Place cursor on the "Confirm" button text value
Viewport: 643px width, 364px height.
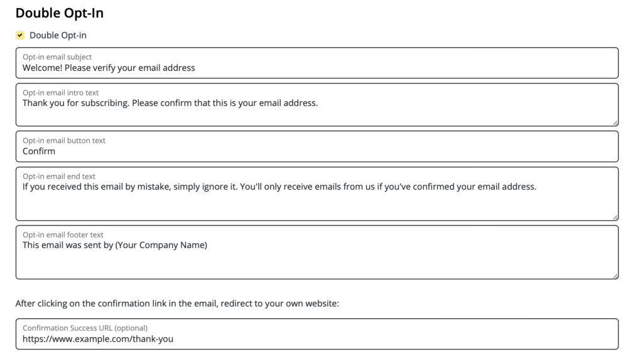coord(39,151)
